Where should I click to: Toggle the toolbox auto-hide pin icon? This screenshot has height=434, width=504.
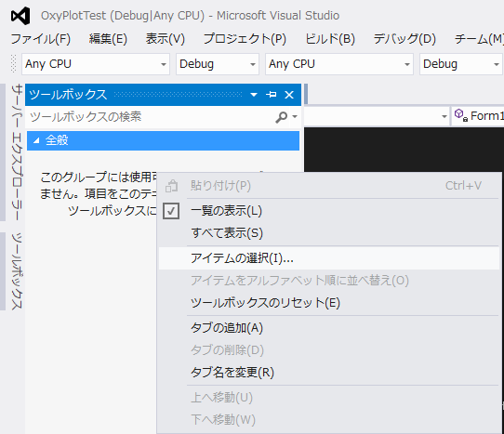[x=272, y=95]
